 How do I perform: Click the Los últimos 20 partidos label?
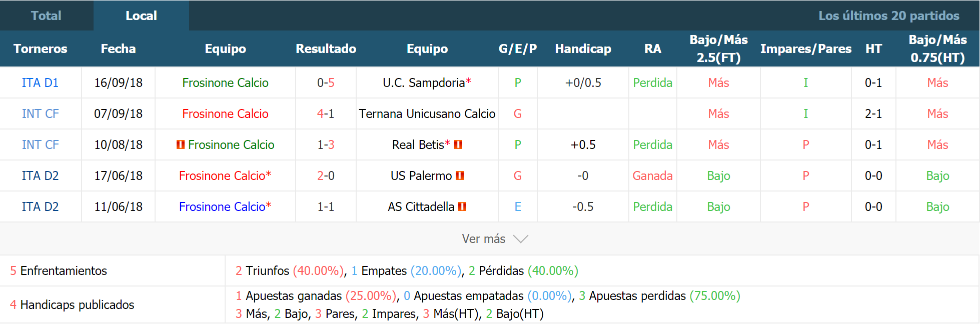[888, 15]
